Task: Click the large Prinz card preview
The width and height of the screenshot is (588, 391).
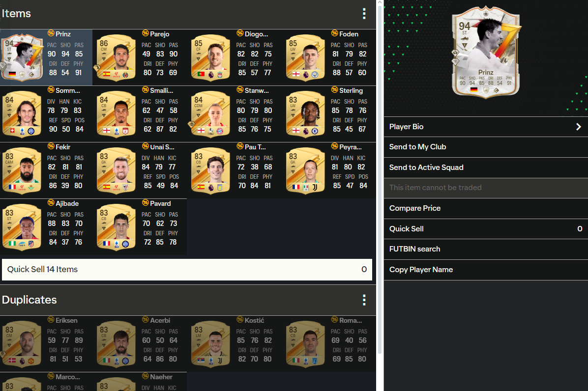Action: [486, 52]
